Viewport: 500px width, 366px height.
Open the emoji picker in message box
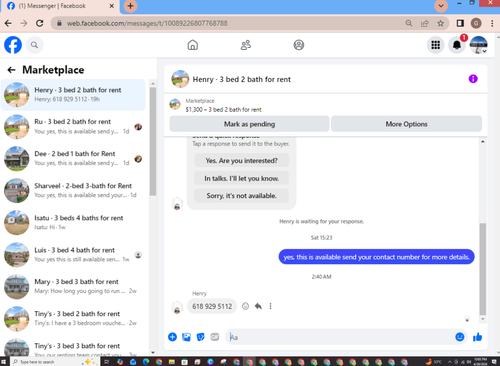[x=460, y=337]
